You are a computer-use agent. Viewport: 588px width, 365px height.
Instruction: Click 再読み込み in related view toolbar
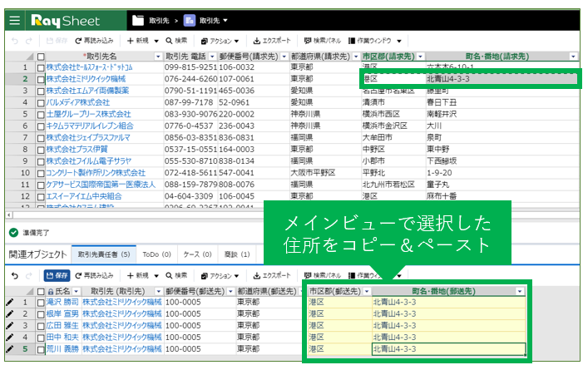[x=94, y=276]
